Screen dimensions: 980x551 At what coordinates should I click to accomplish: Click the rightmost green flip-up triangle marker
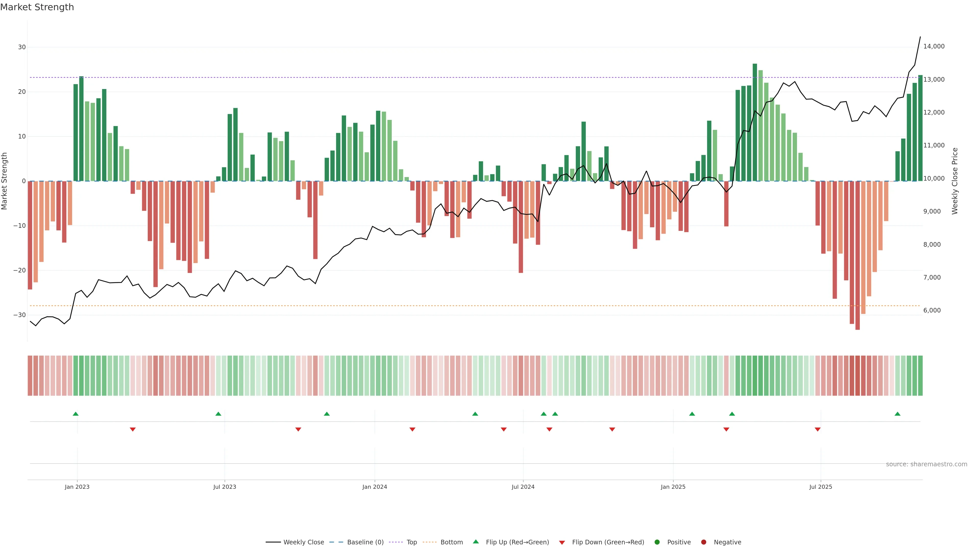pos(898,414)
